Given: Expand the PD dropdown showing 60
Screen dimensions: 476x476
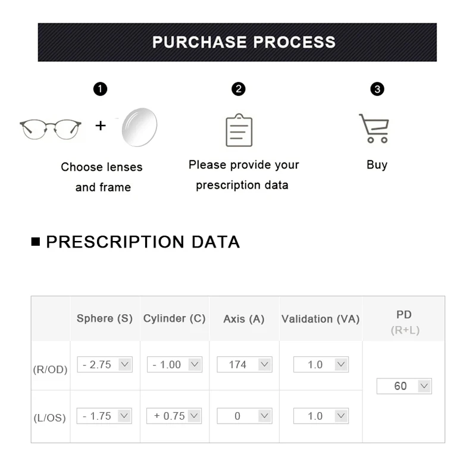Looking at the screenshot, I should 404,386.
